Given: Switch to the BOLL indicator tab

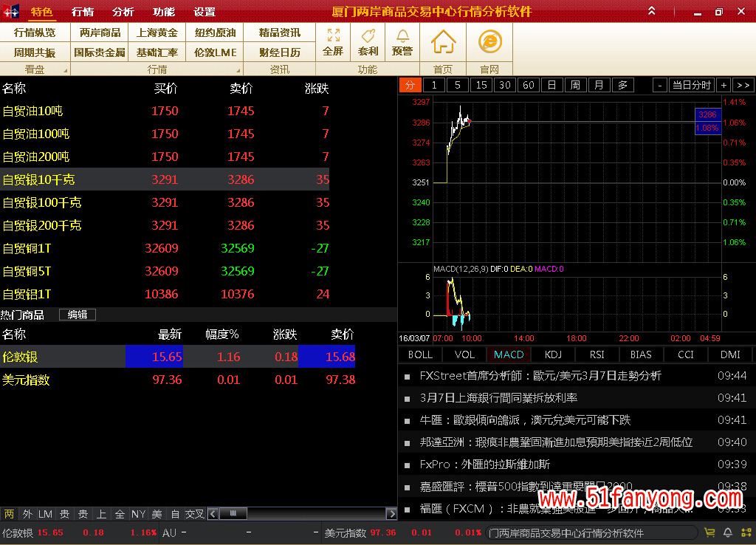Looking at the screenshot, I should pos(420,354).
